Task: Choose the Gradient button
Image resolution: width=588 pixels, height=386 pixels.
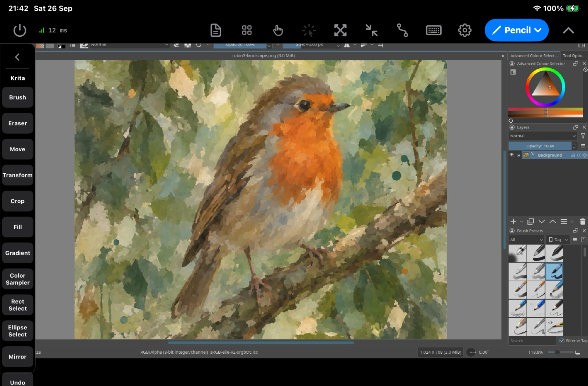Action: pyautogui.click(x=18, y=253)
